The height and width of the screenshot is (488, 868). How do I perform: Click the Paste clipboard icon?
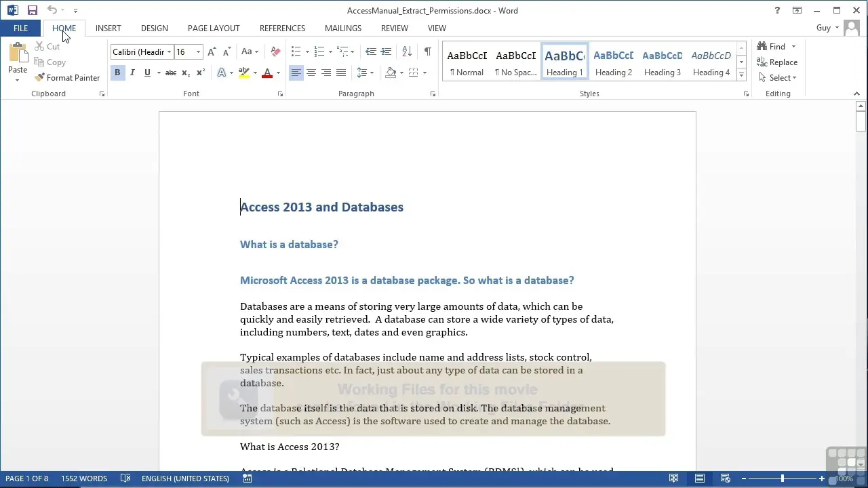point(18,54)
